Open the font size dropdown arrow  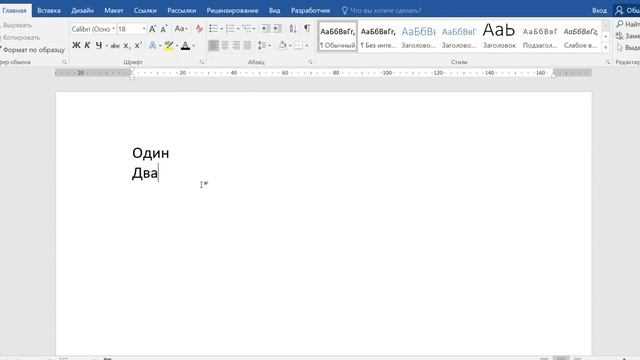(144, 29)
